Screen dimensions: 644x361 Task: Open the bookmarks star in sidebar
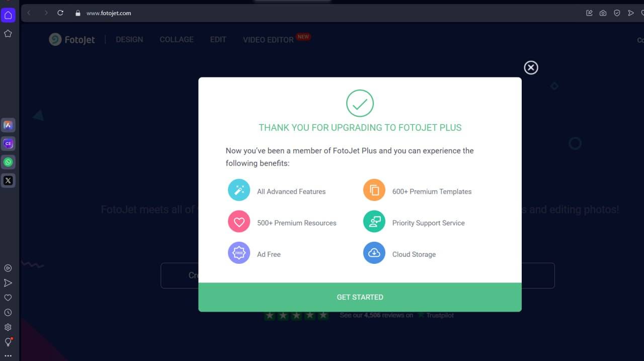[x=8, y=33]
